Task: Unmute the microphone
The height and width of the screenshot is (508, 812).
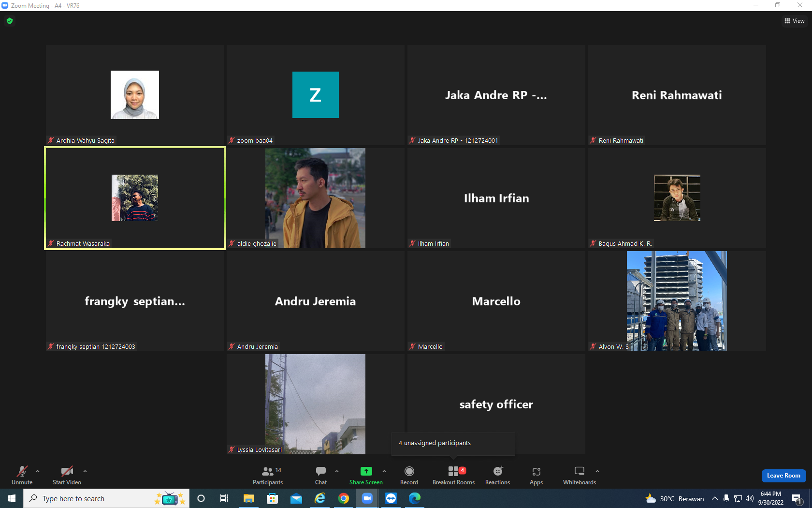Action: (x=22, y=476)
